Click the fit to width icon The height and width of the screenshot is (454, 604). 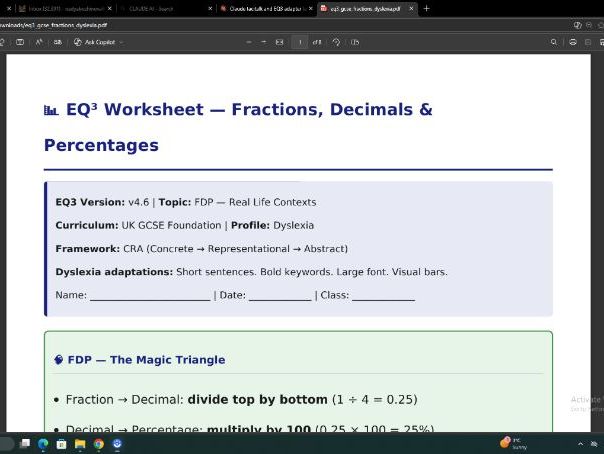tap(280, 42)
